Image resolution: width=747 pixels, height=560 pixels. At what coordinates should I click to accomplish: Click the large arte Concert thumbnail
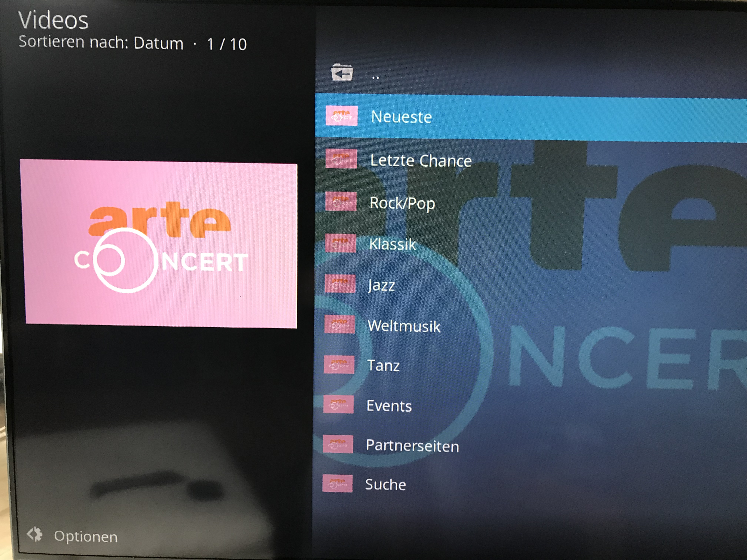click(159, 243)
